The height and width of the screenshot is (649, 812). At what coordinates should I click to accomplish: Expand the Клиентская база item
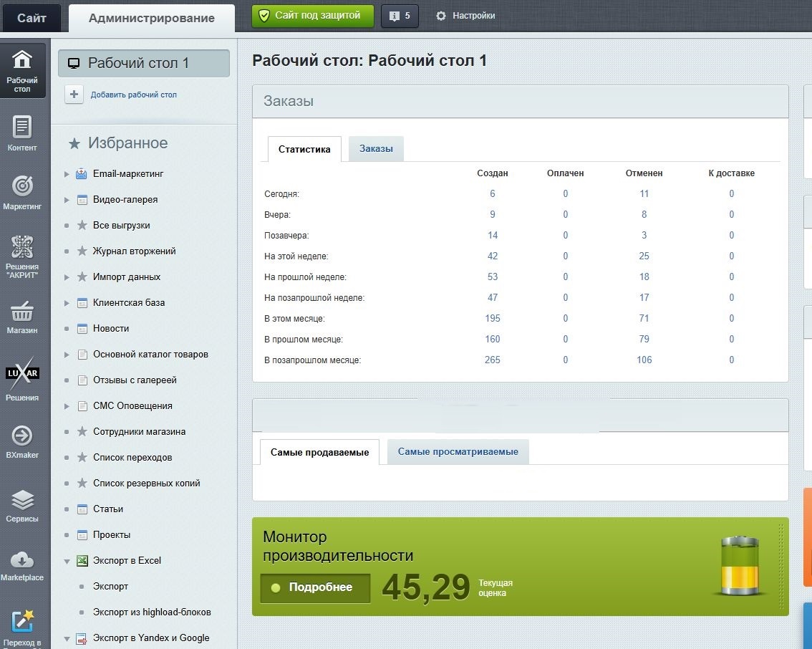[x=67, y=303]
